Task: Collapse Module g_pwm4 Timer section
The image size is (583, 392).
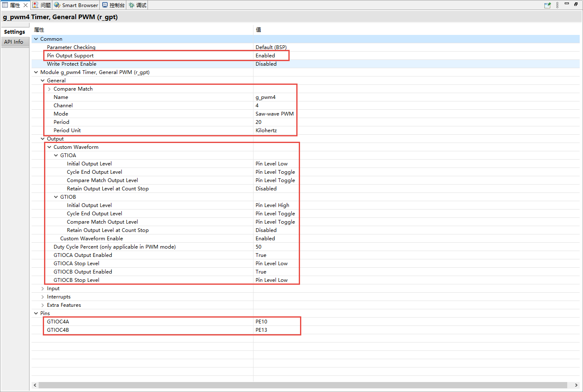Action: click(36, 72)
